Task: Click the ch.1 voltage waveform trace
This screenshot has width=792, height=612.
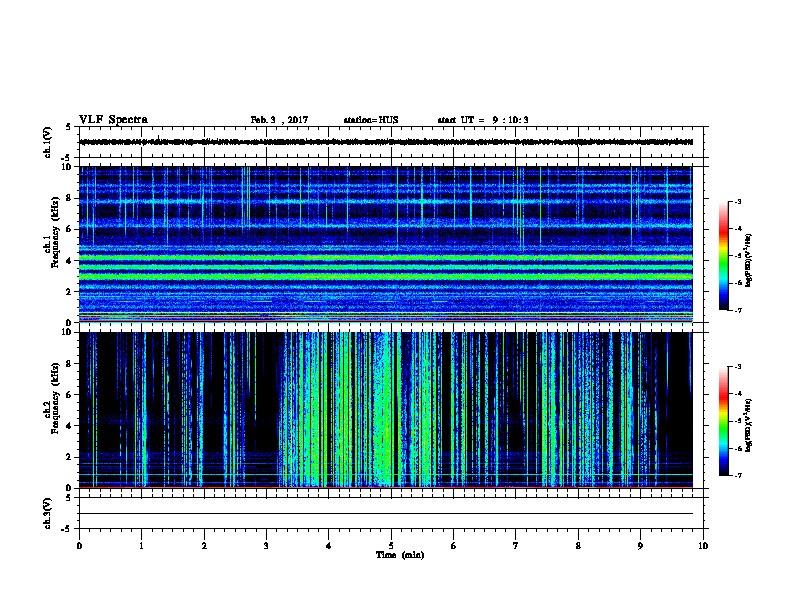Action: tap(386, 142)
